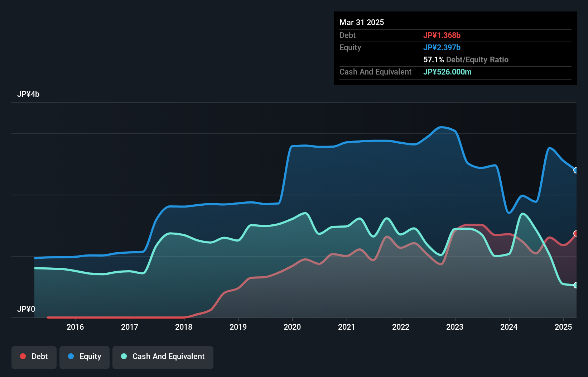Click the 2019 x-axis label
588x377 pixels.
point(238,327)
